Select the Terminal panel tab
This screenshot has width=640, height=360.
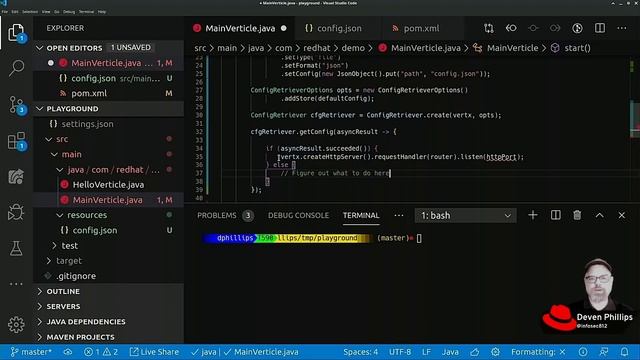[361, 215]
